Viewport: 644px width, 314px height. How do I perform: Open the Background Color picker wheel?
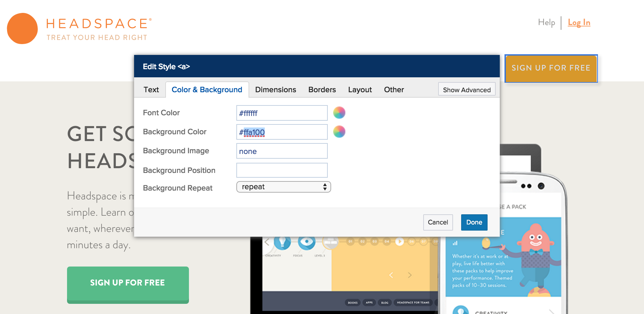(339, 132)
